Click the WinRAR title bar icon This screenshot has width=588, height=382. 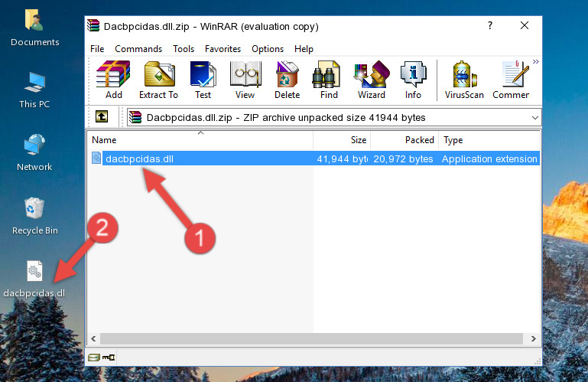pos(93,26)
